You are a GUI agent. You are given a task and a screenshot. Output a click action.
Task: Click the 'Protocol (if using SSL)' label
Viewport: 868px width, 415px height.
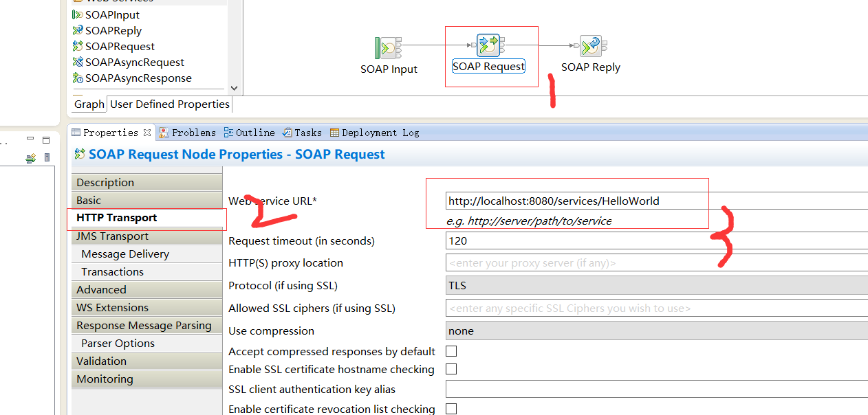click(x=283, y=285)
